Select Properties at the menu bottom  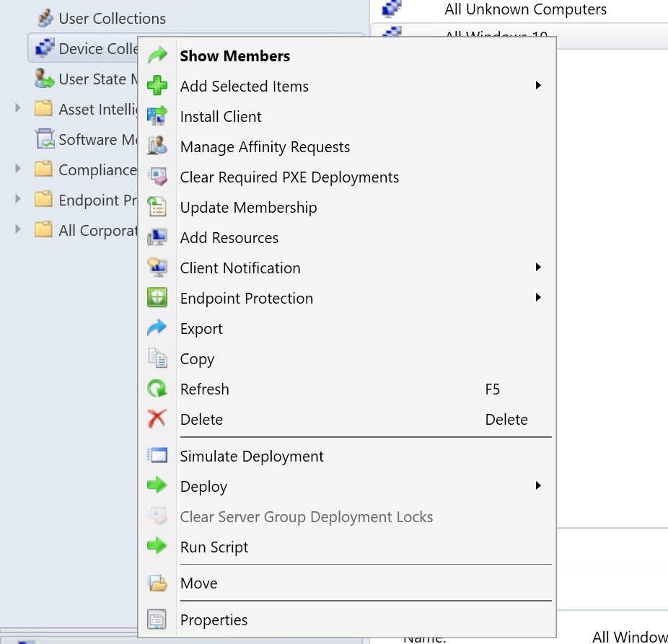coord(214,620)
